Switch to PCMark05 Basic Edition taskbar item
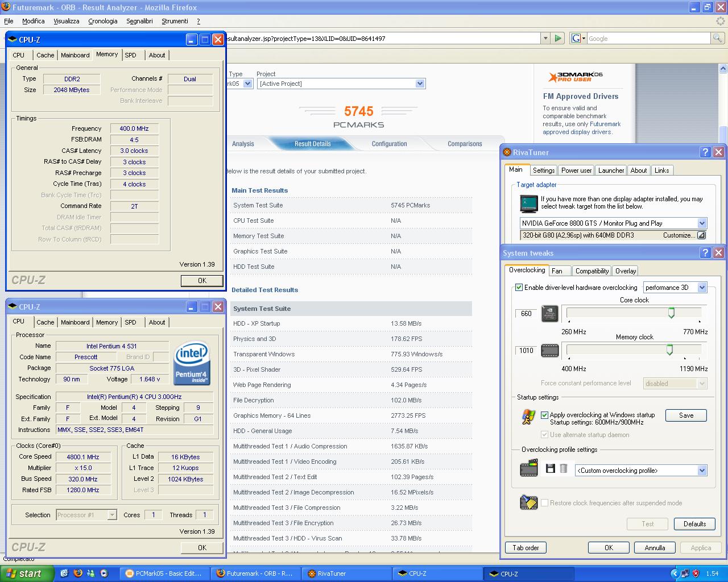This screenshot has height=582, width=728. point(164,573)
